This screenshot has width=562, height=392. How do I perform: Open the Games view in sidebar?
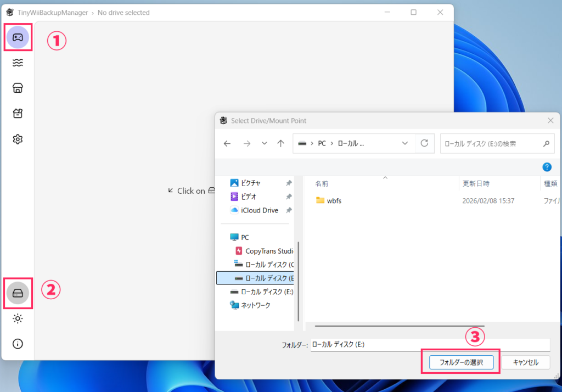click(x=18, y=37)
